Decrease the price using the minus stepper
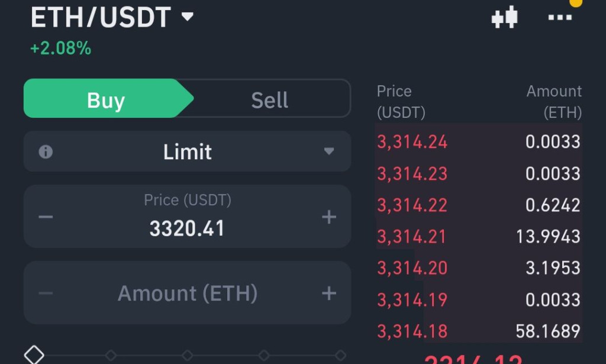Screen dimensions: 606x364 [45, 217]
